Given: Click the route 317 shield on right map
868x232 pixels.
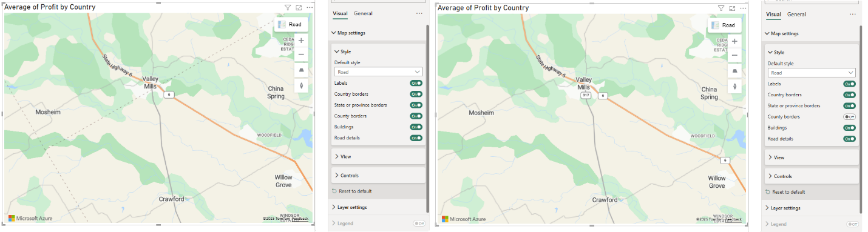Looking at the screenshot, I should [586, 96].
